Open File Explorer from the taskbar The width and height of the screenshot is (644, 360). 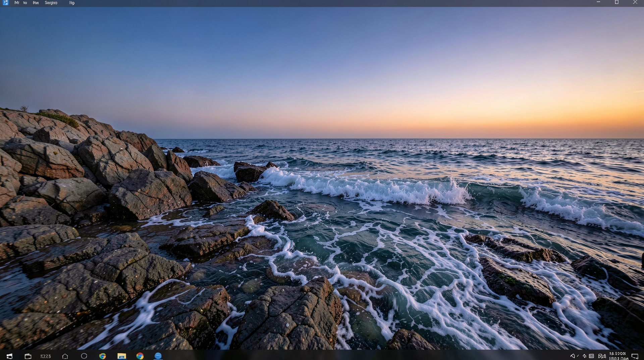121,356
